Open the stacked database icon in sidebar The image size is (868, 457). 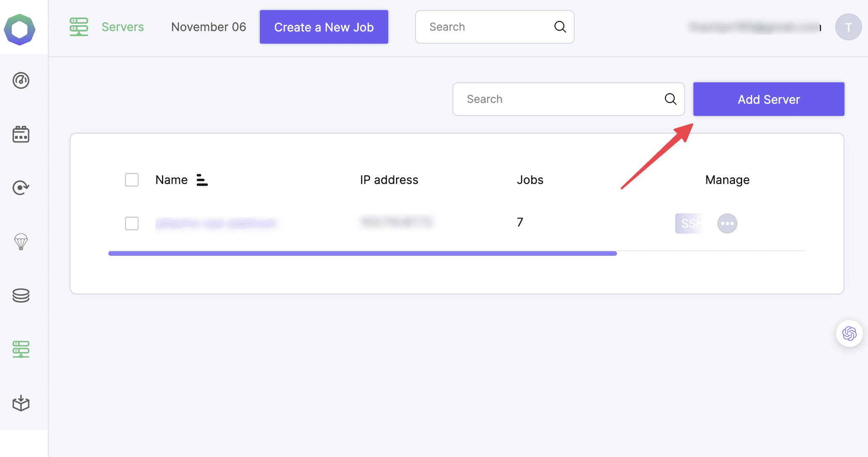coord(21,296)
